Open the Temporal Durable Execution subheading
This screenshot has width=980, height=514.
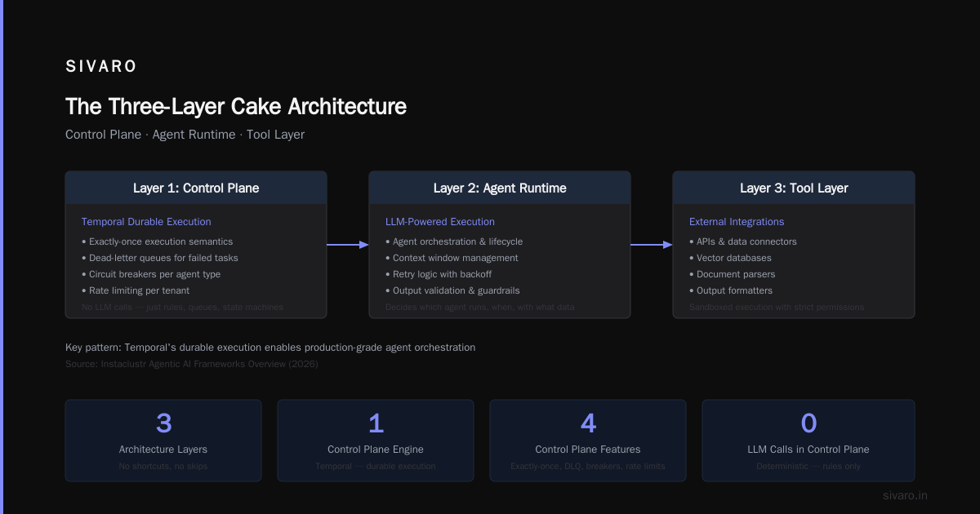[146, 222]
